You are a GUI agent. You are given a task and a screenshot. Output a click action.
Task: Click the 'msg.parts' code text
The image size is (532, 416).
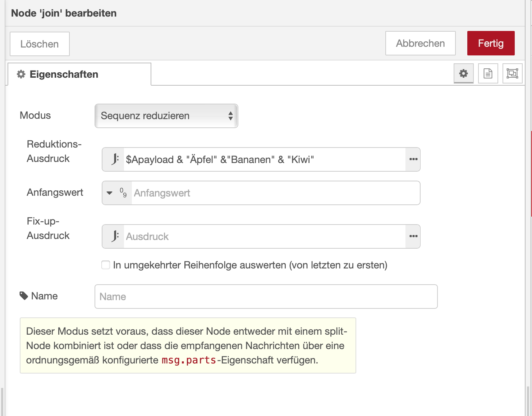(x=189, y=360)
